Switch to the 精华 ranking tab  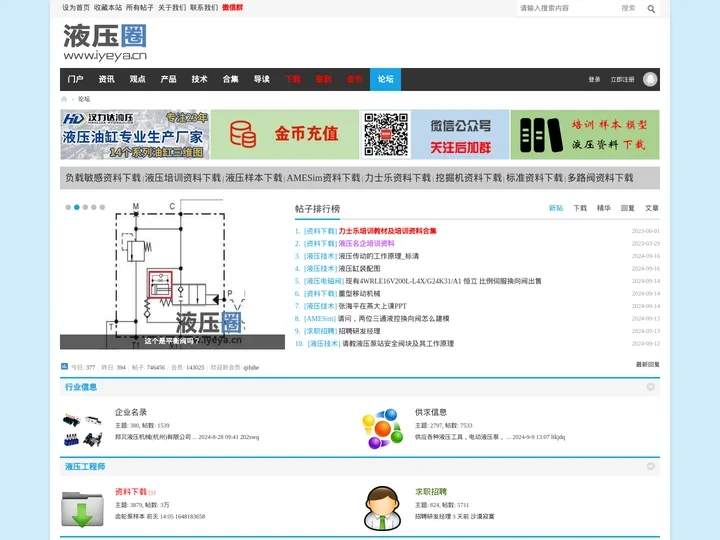coord(604,208)
